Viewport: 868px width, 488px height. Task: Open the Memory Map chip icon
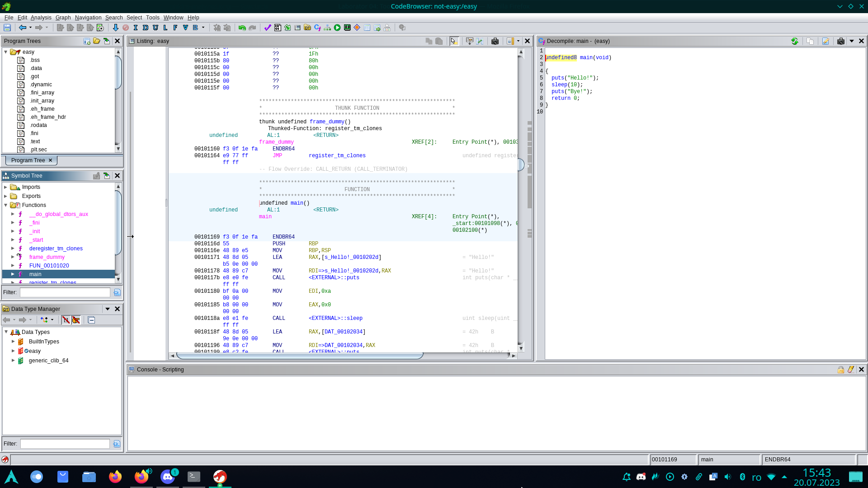347,28
